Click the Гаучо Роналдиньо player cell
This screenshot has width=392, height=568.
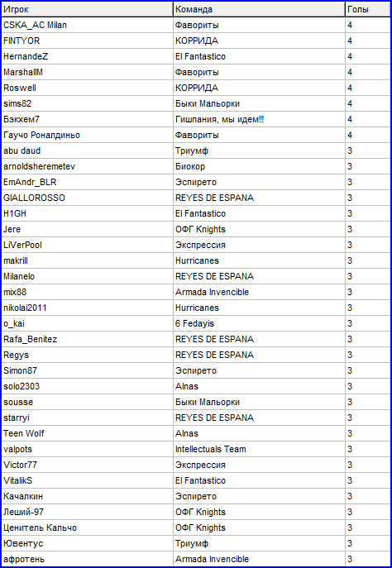(88, 135)
